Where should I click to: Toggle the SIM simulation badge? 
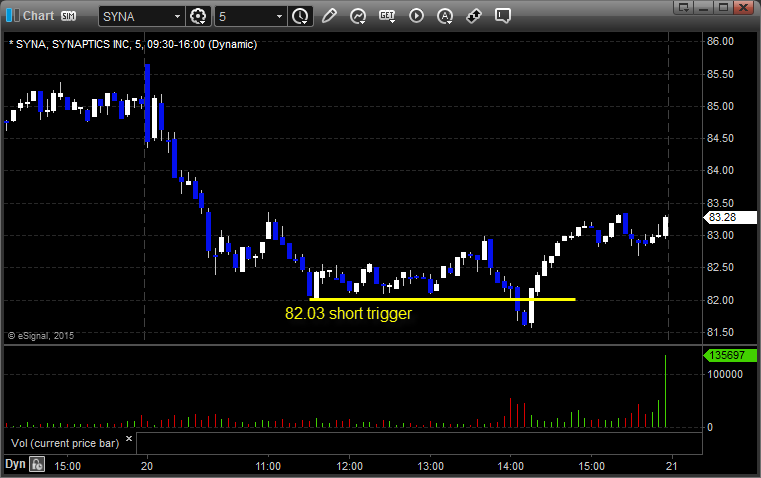tap(68, 16)
